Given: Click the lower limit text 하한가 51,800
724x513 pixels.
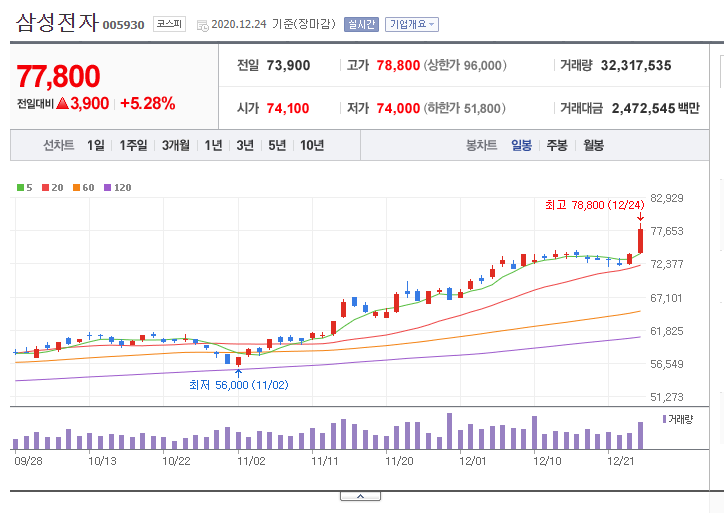Looking at the screenshot, I should [465, 109].
